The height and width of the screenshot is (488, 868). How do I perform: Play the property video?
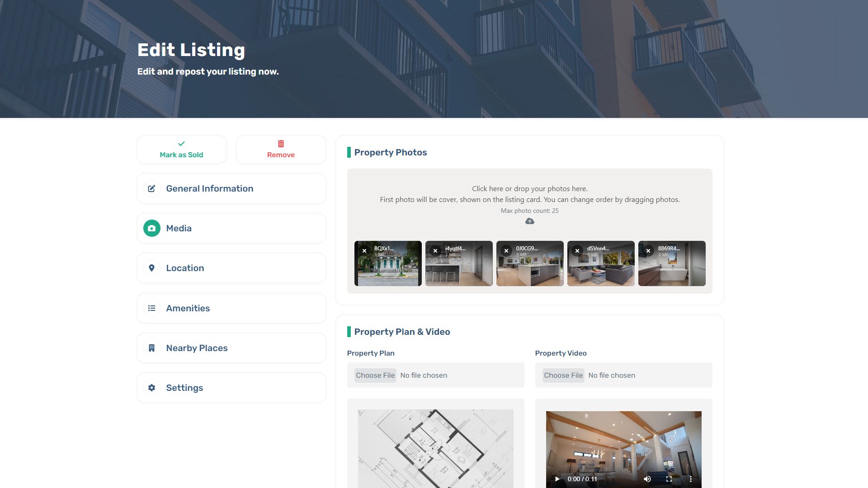[x=557, y=479]
